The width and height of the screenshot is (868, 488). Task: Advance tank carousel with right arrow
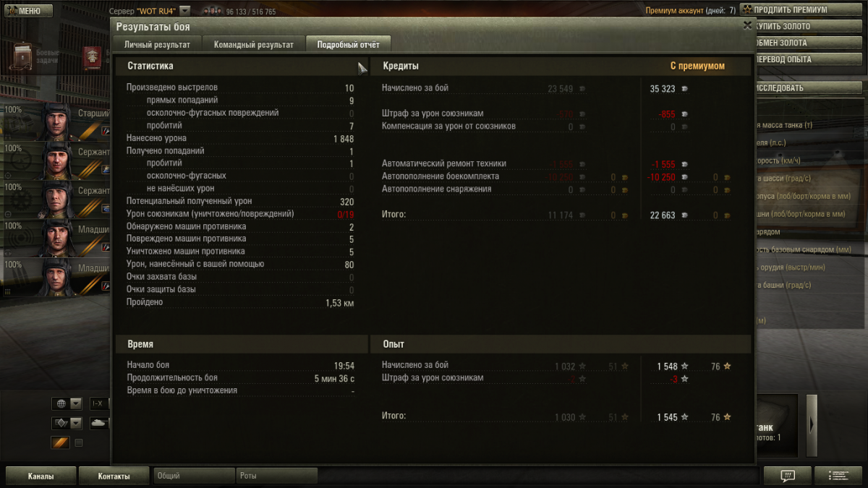click(812, 425)
